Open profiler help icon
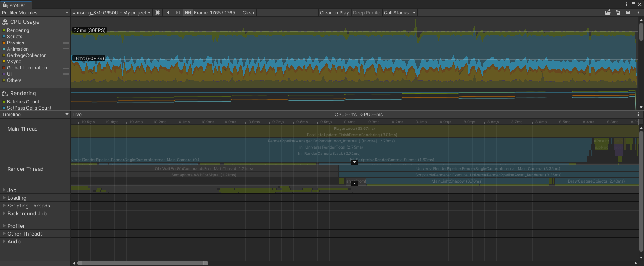The height and width of the screenshot is (266, 644). (628, 12)
